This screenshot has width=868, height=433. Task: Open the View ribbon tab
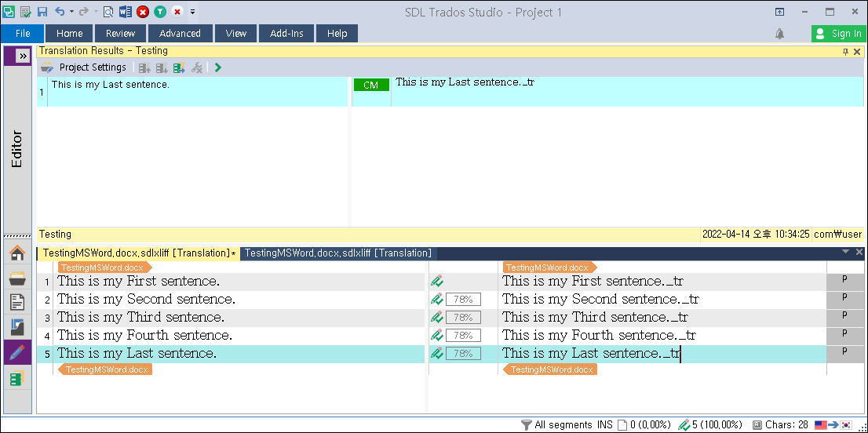[235, 33]
